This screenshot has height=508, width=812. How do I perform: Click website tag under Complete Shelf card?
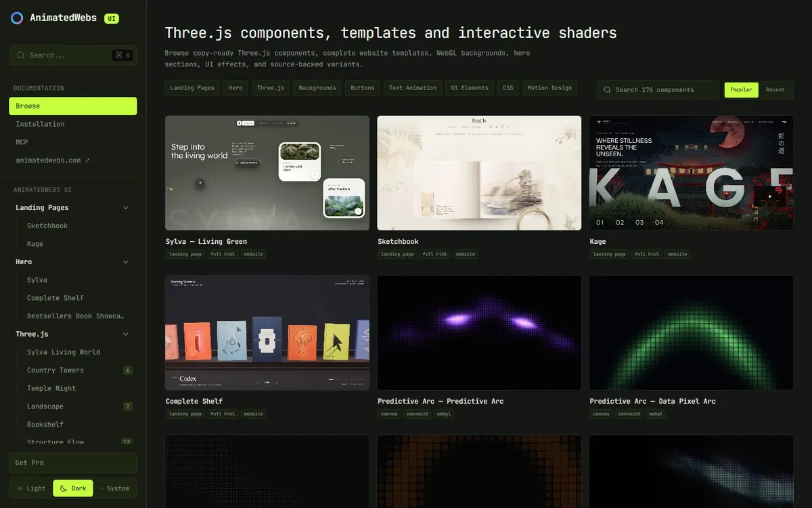click(253, 414)
